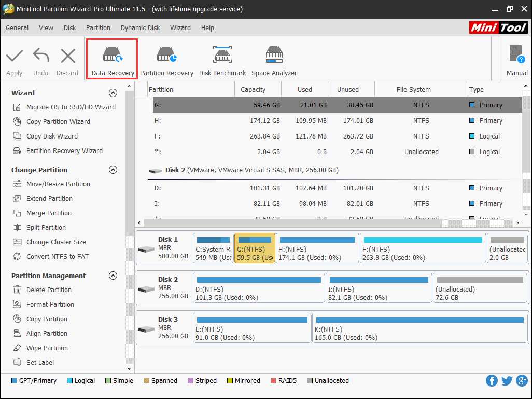Viewport: 532px width, 399px height.
Task: Select Copy Partition in Partition Management
Action: 40,319
